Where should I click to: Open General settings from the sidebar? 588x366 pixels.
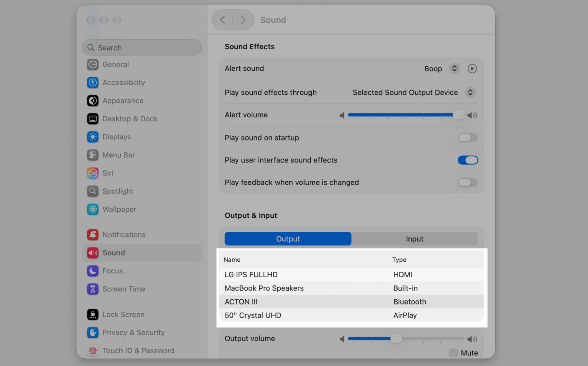(x=116, y=64)
